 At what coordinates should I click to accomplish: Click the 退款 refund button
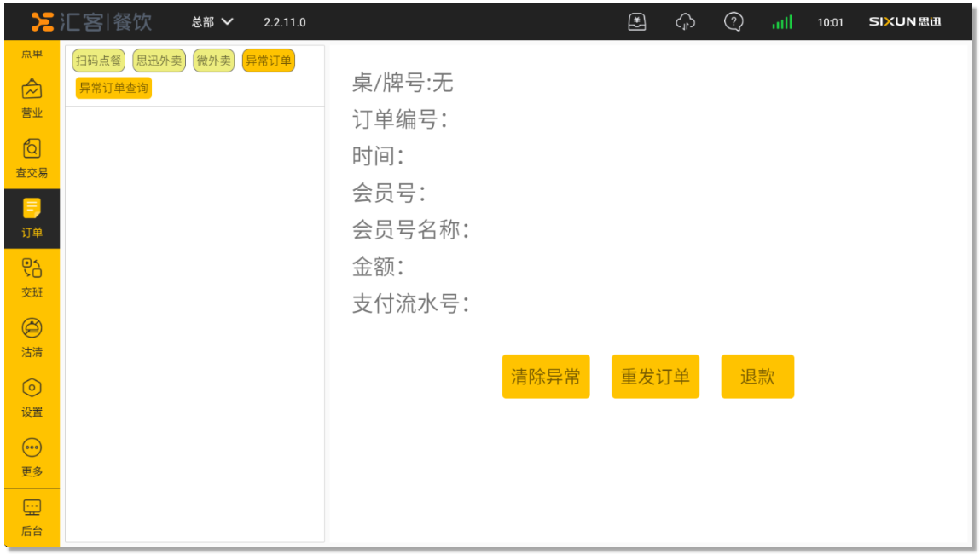click(x=757, y=377)
